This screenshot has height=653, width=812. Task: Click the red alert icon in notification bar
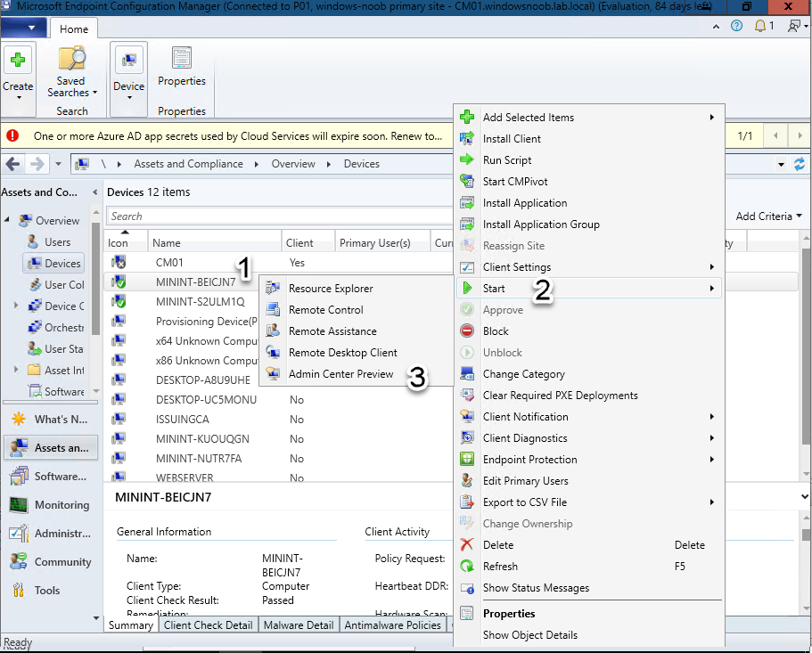12,136
